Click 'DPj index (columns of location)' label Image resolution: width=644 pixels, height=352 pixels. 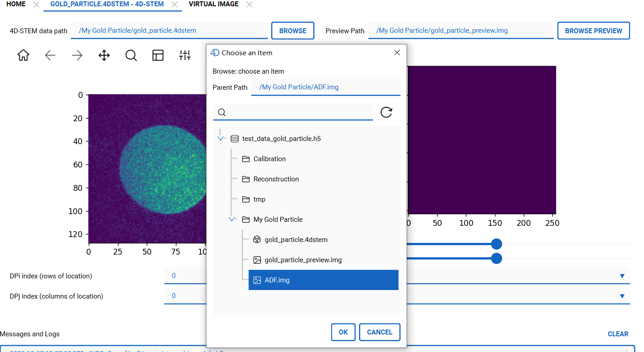coord(57,296)
